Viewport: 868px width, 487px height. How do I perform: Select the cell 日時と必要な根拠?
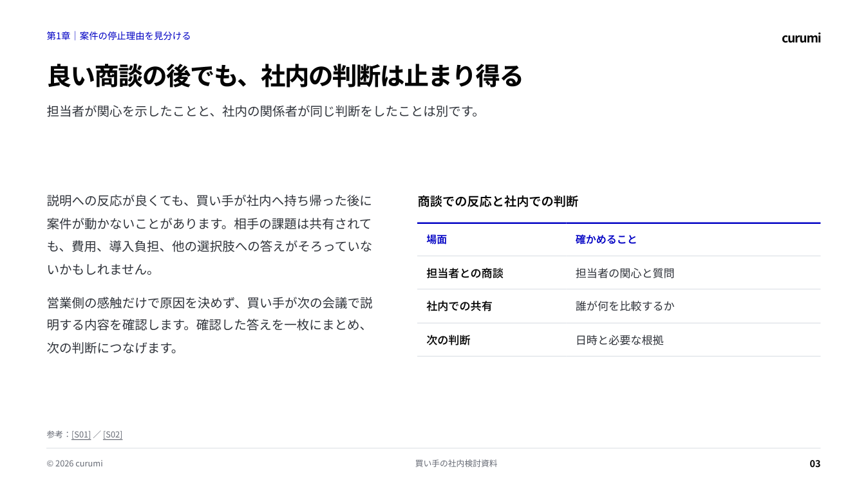coord(619,340)
